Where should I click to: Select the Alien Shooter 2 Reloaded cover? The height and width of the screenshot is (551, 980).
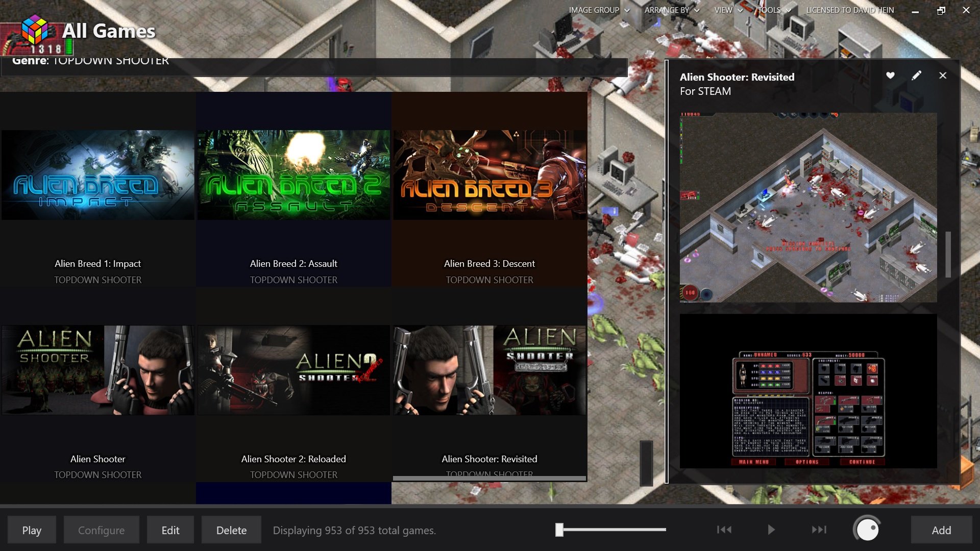293,370
